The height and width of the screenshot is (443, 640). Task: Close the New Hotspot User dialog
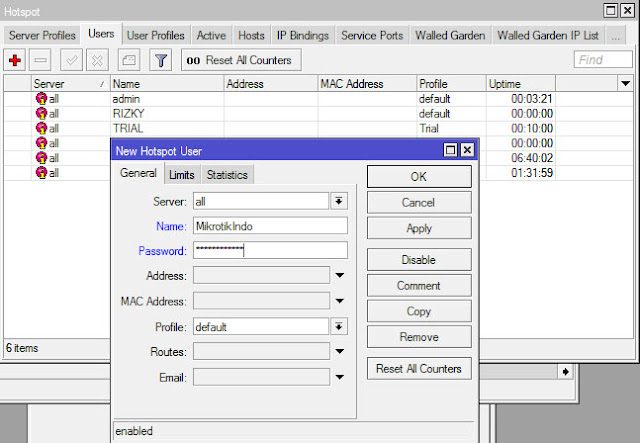coord(467,150)
